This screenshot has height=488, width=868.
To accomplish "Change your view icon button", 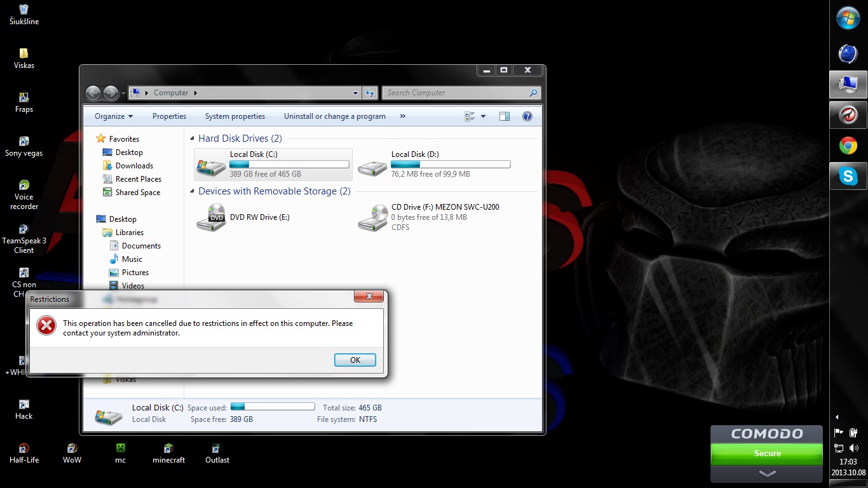I will click(470, 116).
